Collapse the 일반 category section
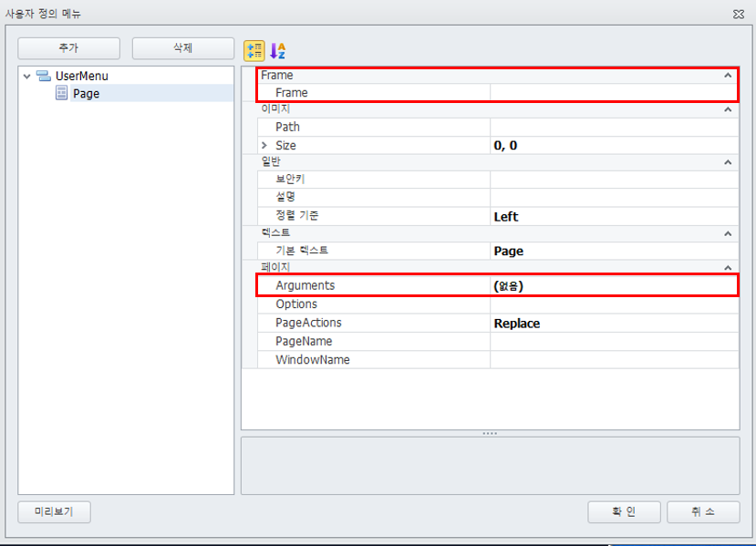This screenshot has height=546, width=756. tap(728, 162)
